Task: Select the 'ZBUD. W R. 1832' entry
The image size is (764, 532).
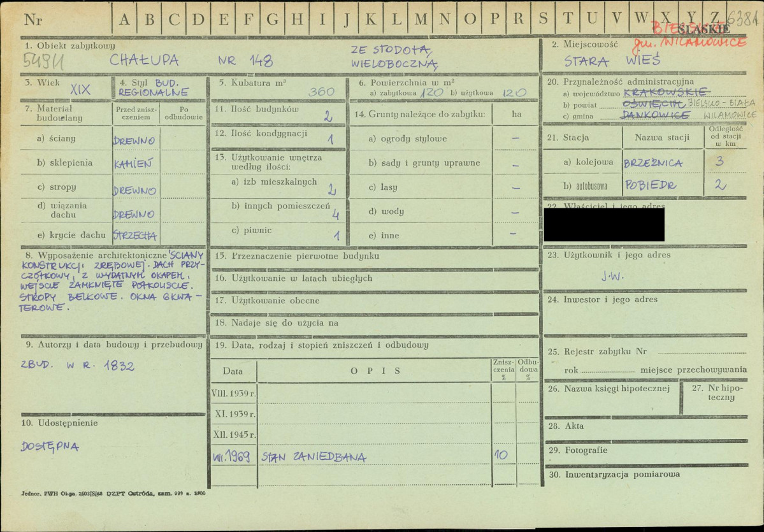Action: (78, 366)
